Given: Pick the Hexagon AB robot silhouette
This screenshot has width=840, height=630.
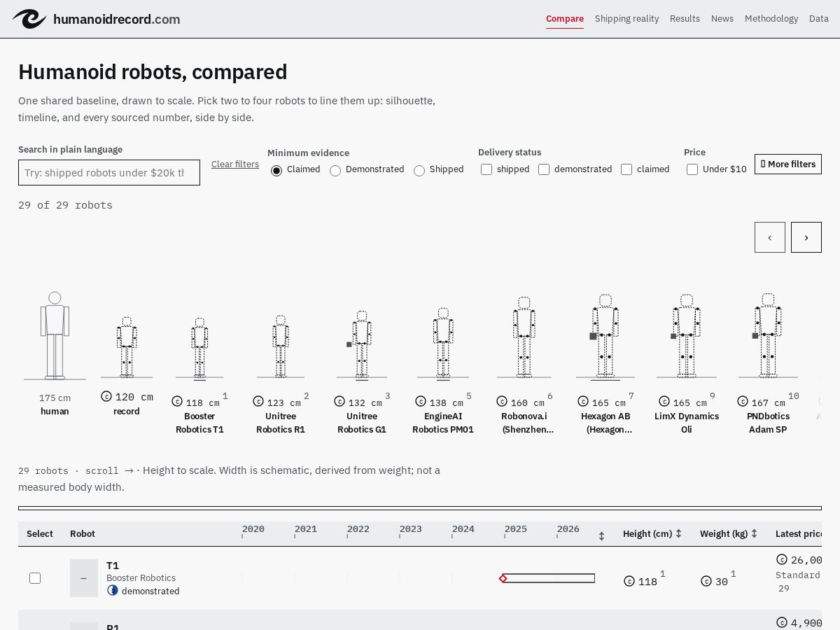Looking at the screenshot, I should pyautogui.click(x=605, y=336).
